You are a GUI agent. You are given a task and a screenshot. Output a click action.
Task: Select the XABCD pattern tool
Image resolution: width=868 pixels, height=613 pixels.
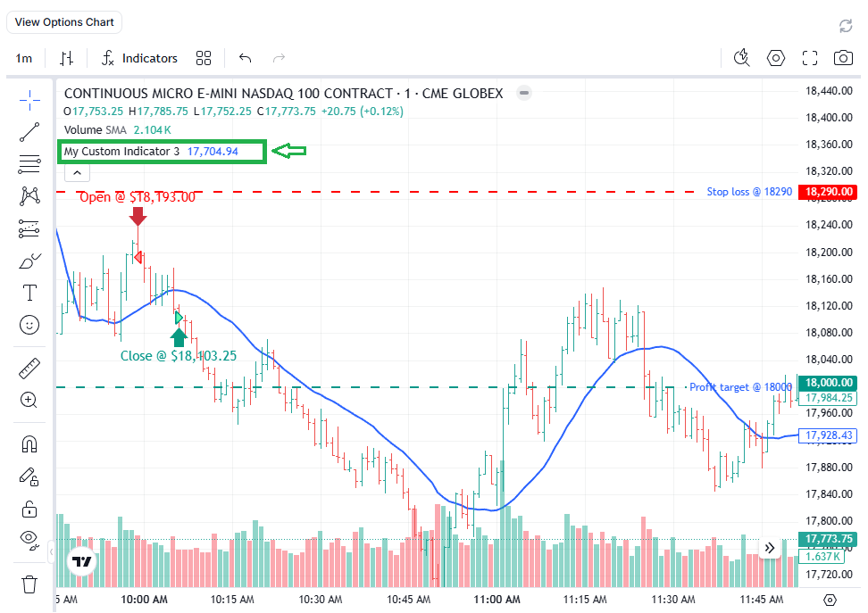pos(29,195)
